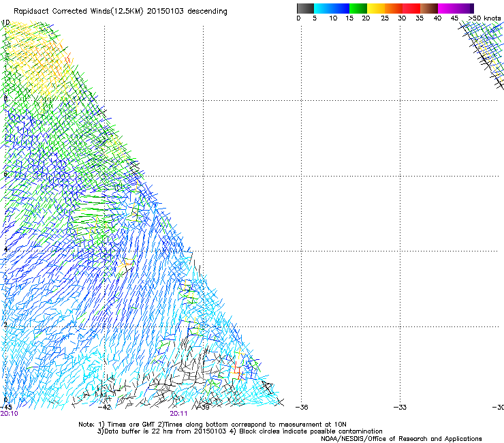The width and height of the screenshot is (504, 443).
Task: Click the "10" latitude label at top left
Action: (x=5, y=22)
